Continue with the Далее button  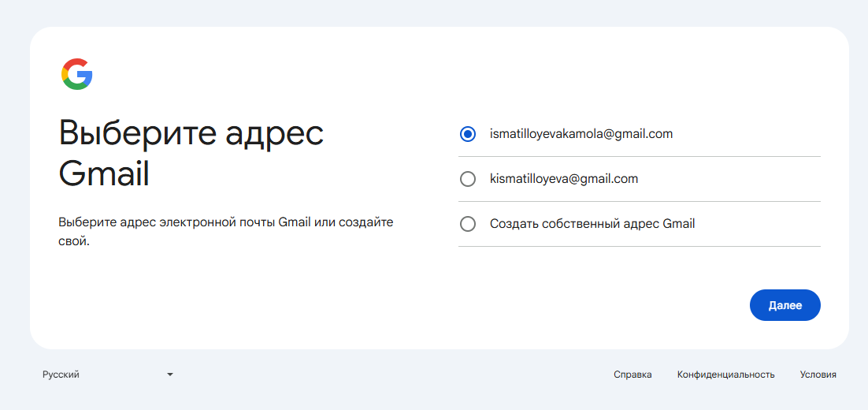[x=785, y=305]
